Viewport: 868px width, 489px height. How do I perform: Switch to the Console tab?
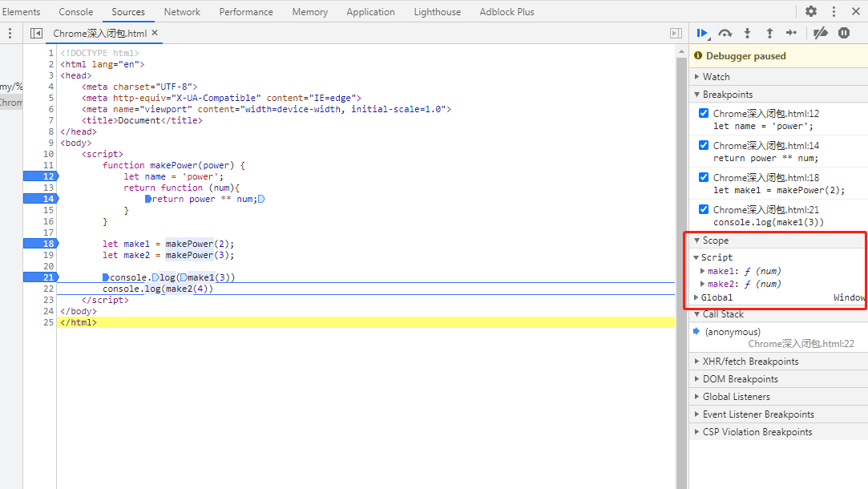(x=76, y=12)
